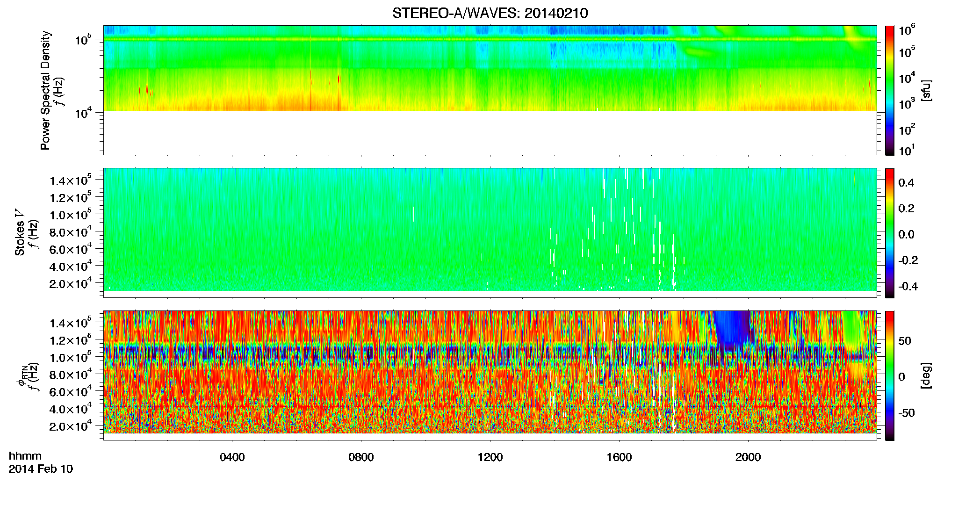
Task: Click the 0400 time axis label
Action: tap(232, 457)
